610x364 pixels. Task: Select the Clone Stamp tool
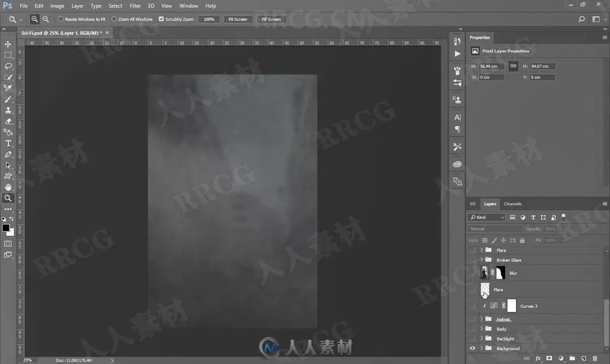click(8, 110)
